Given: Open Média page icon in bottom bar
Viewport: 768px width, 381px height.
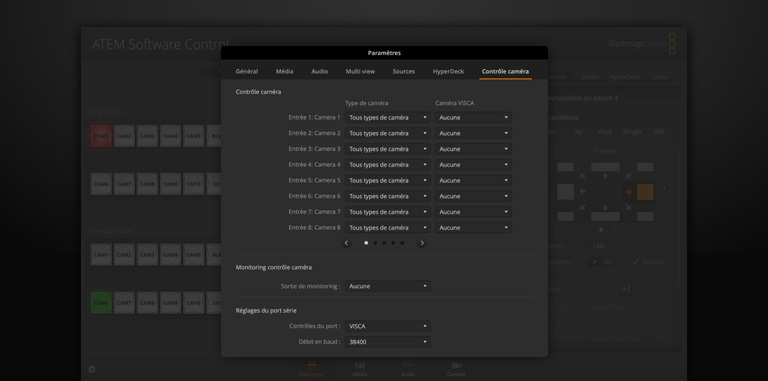Looking at the screenshot, I should (360, 369).
